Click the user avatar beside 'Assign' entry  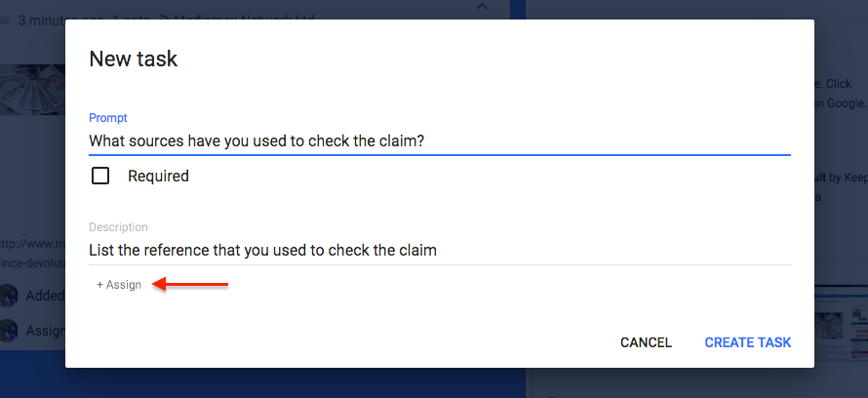pos(9,331)
